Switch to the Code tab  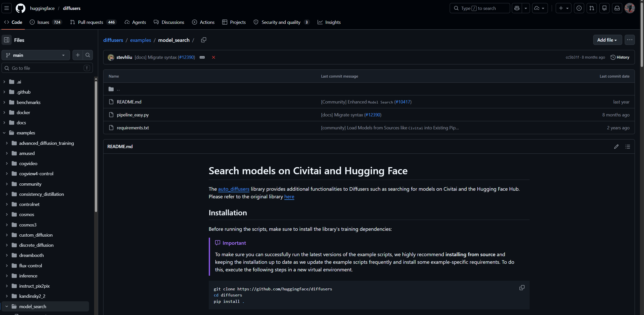13,22
